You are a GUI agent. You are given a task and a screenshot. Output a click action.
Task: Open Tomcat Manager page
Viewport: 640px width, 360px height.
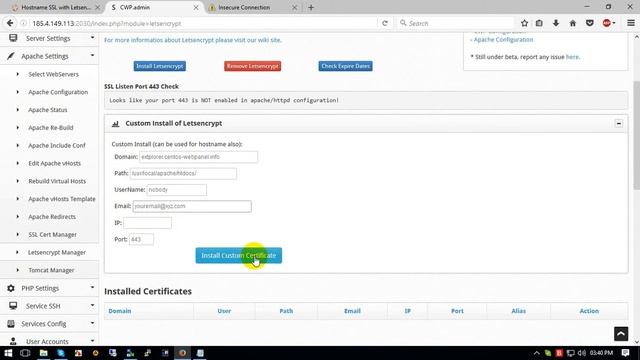click(51, 270)
